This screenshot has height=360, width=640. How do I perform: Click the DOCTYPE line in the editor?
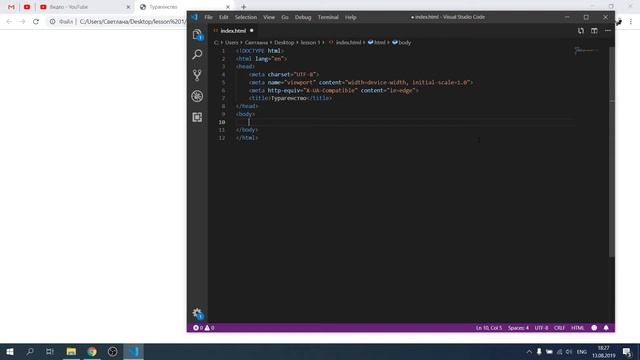coord(260,51)
